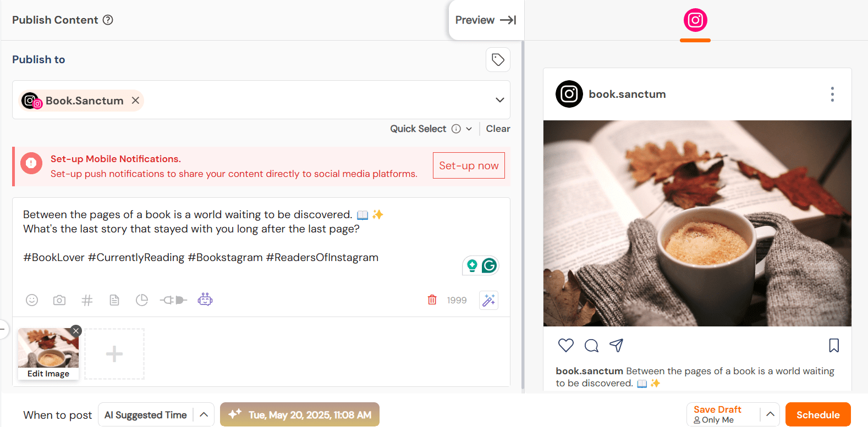Viewport: 868px width, 427px height.
Task: Click the Set-up now button
Action: pos(469,165)
